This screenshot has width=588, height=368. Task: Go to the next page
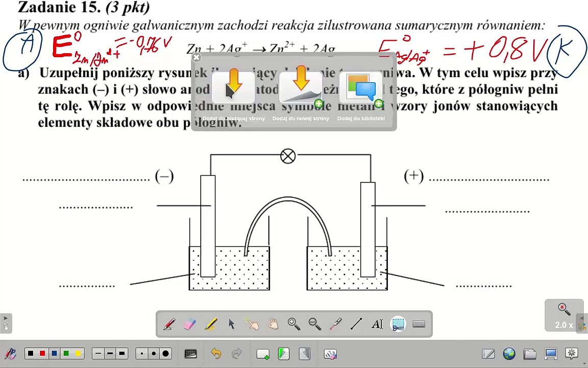305,353
